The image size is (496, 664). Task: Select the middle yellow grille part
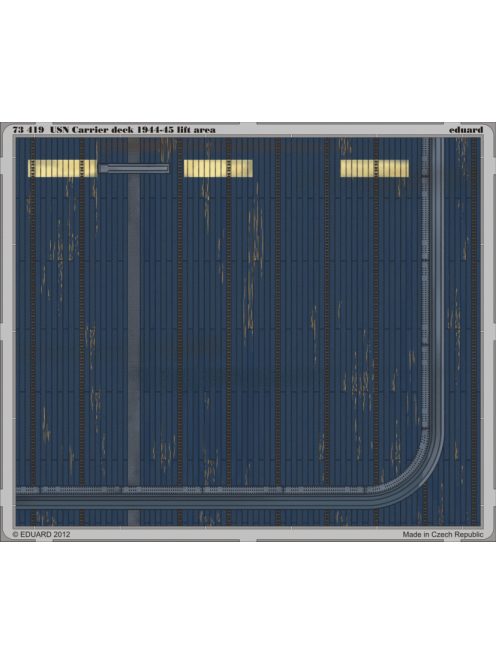(218, 168)
